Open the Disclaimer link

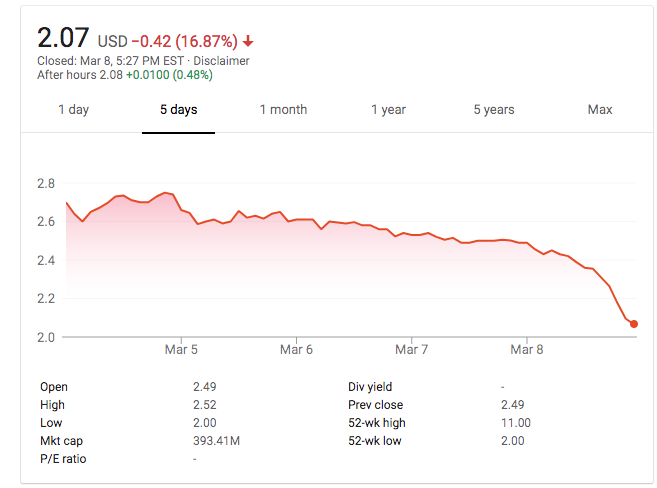click(222, 61)
